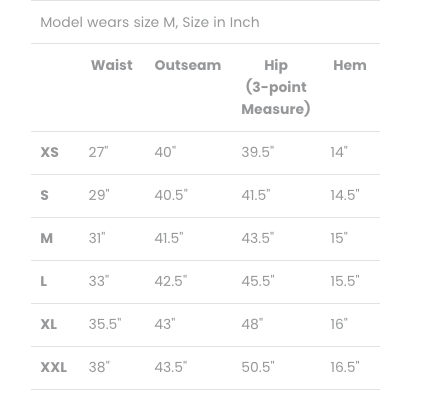Select the XXL size row label

tap(54, 367)
